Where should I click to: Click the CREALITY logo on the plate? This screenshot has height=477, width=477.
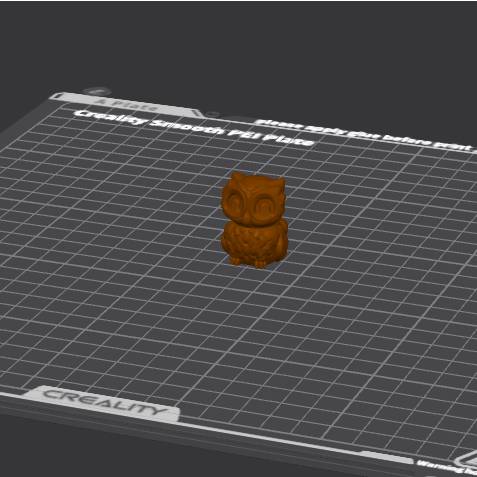pos(104,402)
